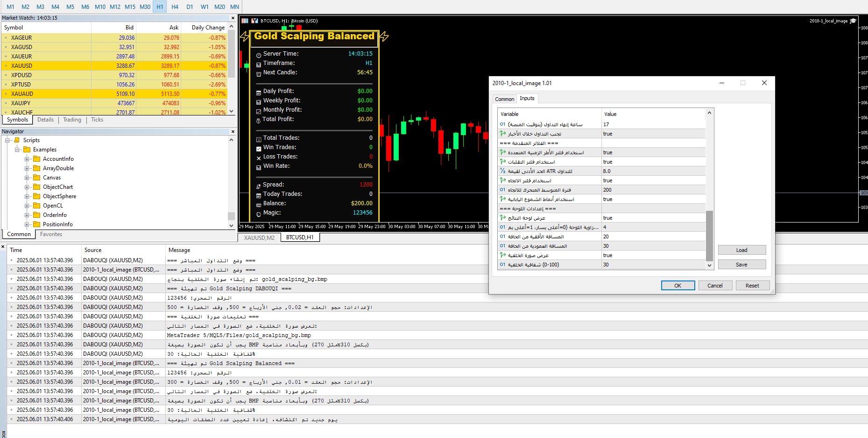Toggle value of 'استخدام أنماط الشموع اليابانية'
Viewport: 868px width, 438px height.
click(653, 199)
